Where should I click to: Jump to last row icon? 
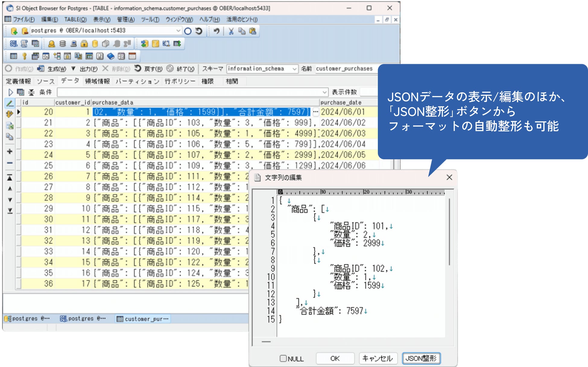pos(10,211)
